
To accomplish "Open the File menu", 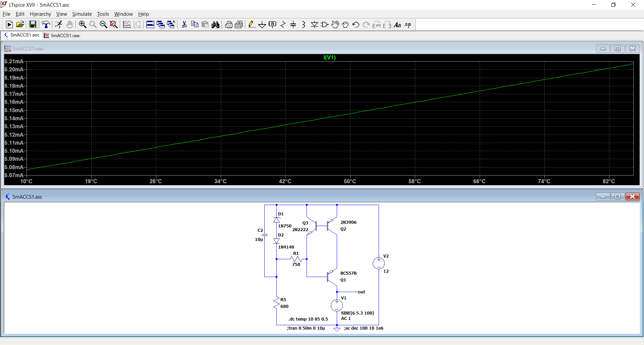I will click(6, 14).
